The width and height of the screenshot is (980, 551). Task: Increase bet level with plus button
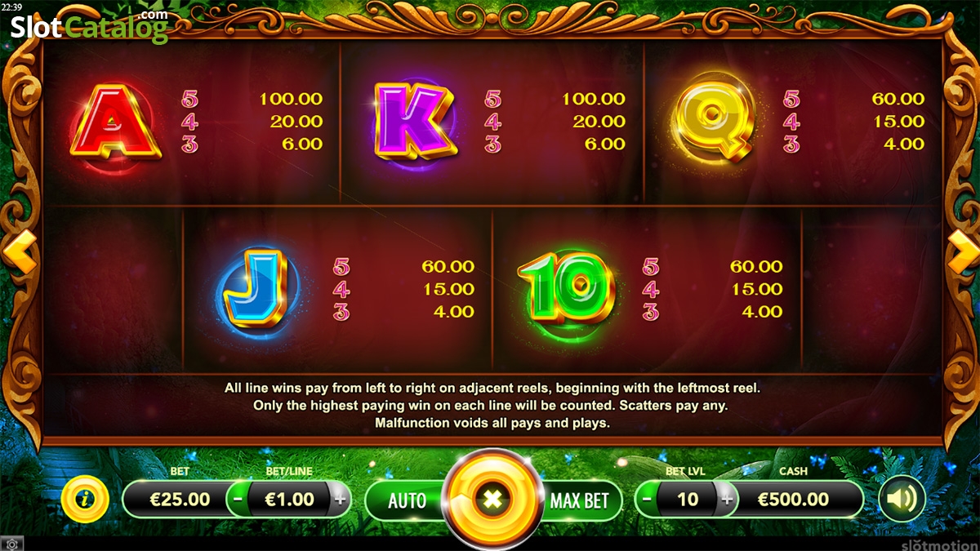click(x=727, y=499)
